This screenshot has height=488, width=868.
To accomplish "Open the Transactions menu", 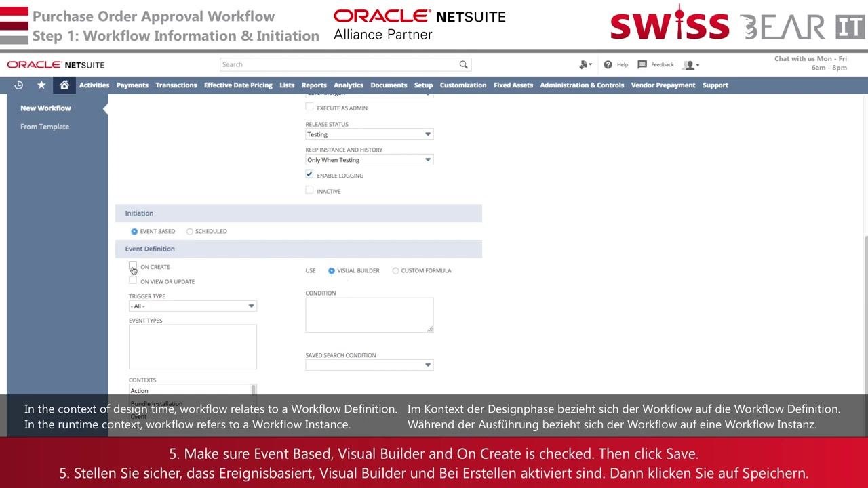I will click(176, 85).
